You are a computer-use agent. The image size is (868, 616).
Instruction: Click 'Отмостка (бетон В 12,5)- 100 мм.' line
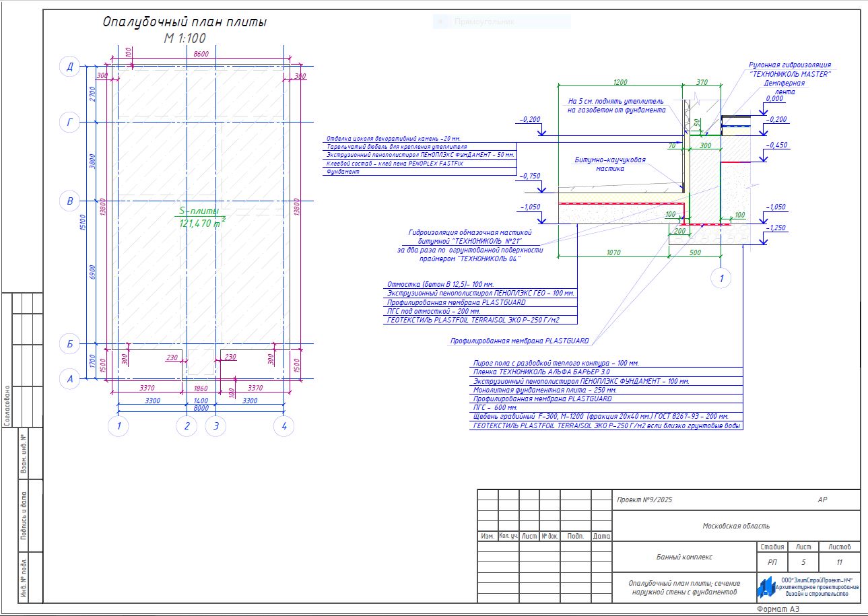[x=440, y=284]
